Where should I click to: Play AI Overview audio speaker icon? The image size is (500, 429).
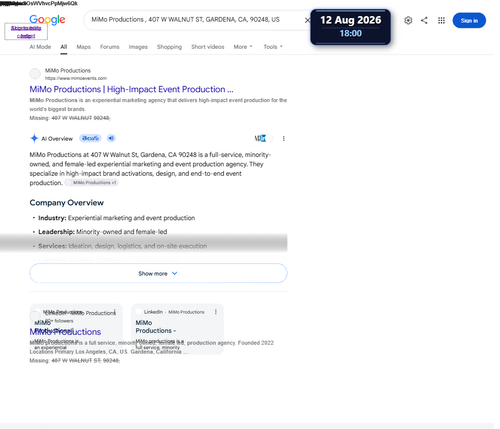click(x=111, y=138)
